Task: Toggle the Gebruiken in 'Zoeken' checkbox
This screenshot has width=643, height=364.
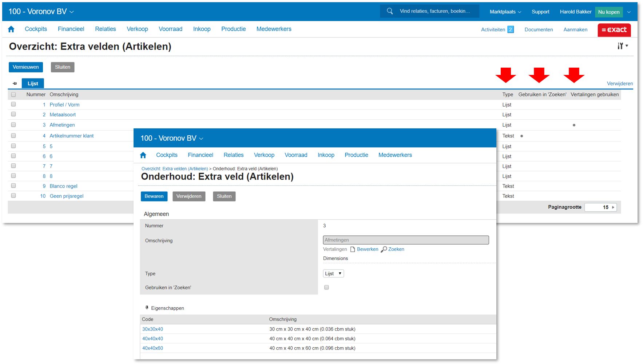Action: pyautogui.click(x=326, y=287)
